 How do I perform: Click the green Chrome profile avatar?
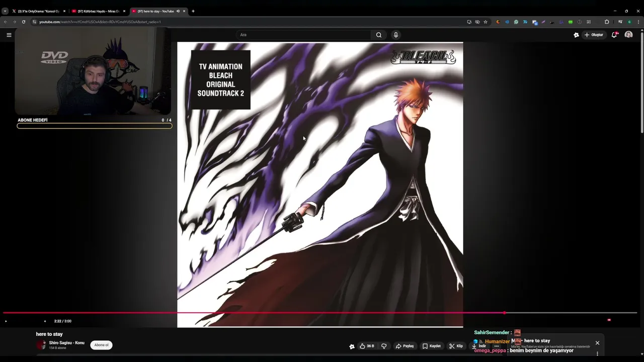pos(629,22)
